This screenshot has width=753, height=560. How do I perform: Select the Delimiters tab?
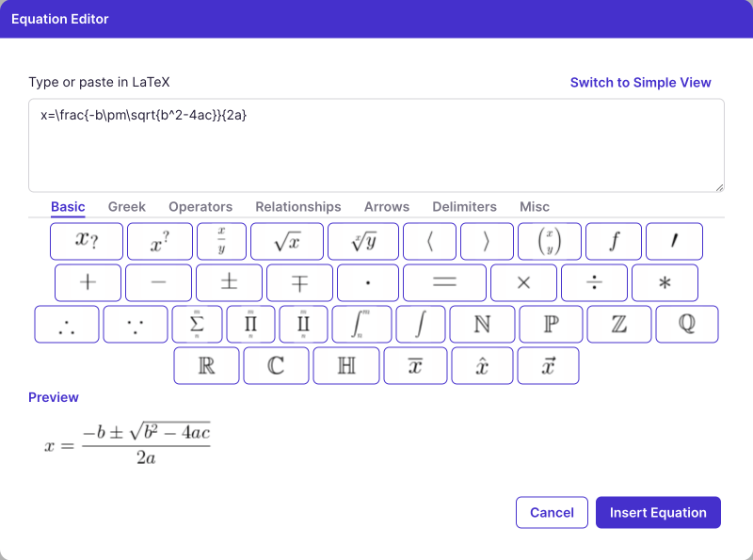coord(464,206)
